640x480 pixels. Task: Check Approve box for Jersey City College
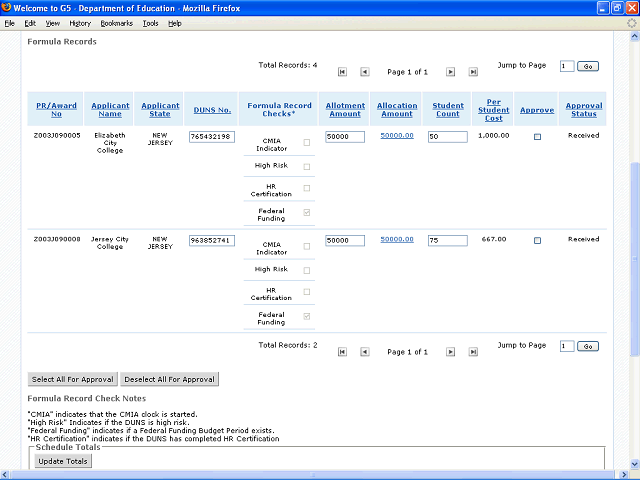click(x=537, y=241)
